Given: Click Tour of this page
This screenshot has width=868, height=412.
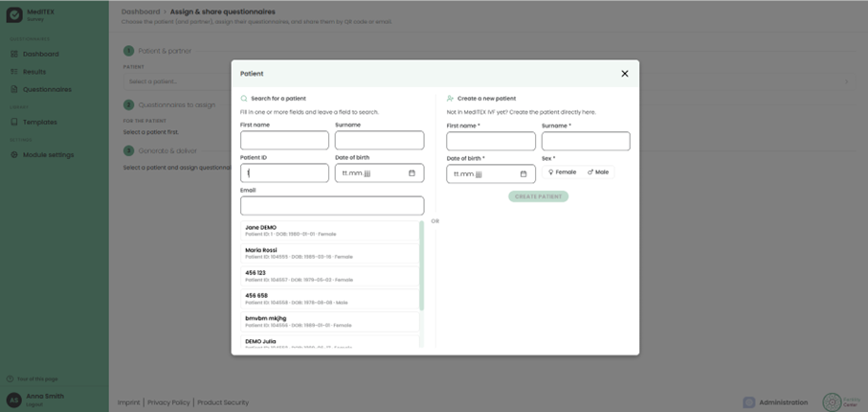Looking at the screenshot, I should 37,379.
